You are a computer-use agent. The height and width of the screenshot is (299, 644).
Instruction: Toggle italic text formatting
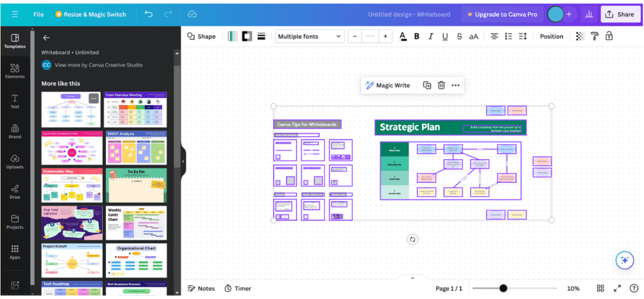(x=431, y=36)
